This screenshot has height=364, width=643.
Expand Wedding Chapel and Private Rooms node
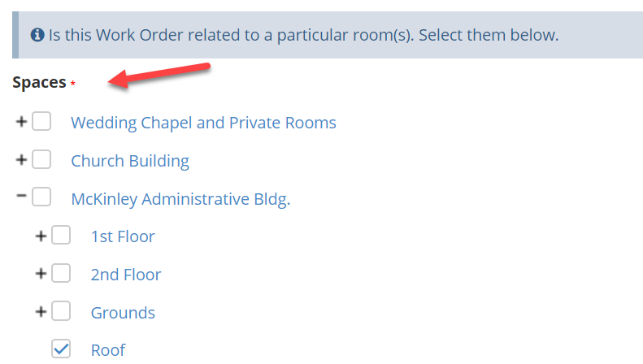[21, 122]
